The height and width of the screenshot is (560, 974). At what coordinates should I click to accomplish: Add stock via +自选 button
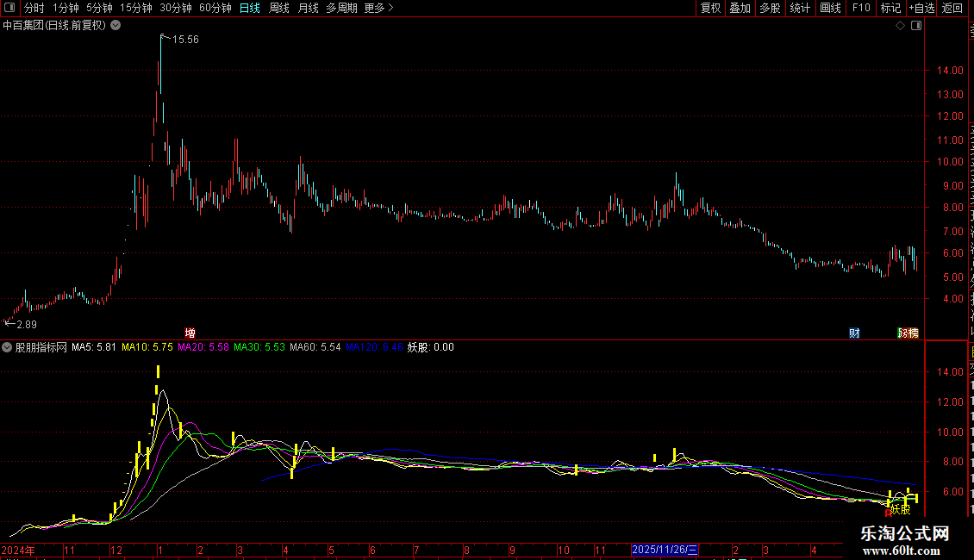(921, 8)
